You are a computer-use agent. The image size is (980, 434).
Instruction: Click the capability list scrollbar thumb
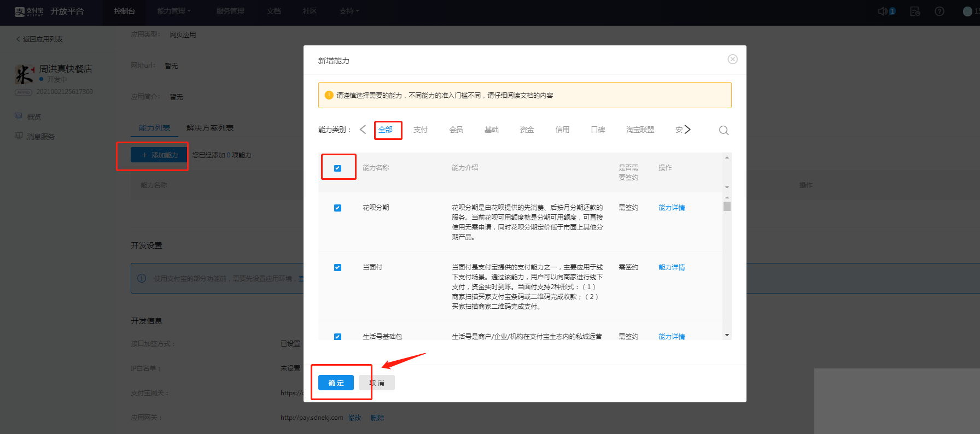727,206
